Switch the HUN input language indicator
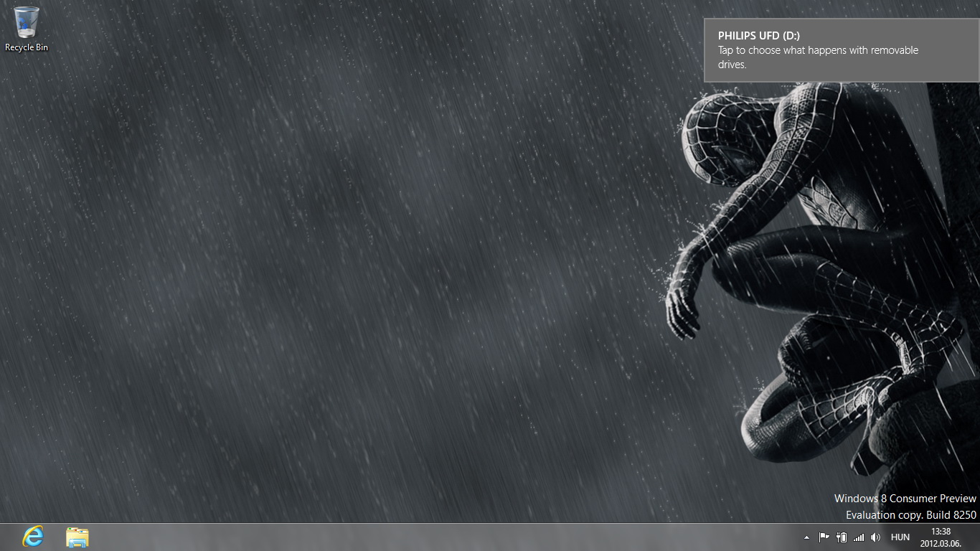The image size is (980, 551). (x=900, y=537)
